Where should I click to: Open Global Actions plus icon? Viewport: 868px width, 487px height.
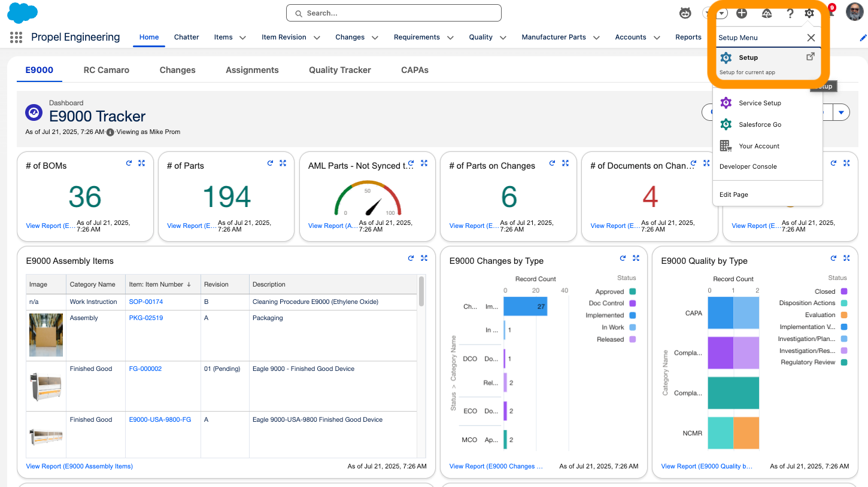coord(742,13)
